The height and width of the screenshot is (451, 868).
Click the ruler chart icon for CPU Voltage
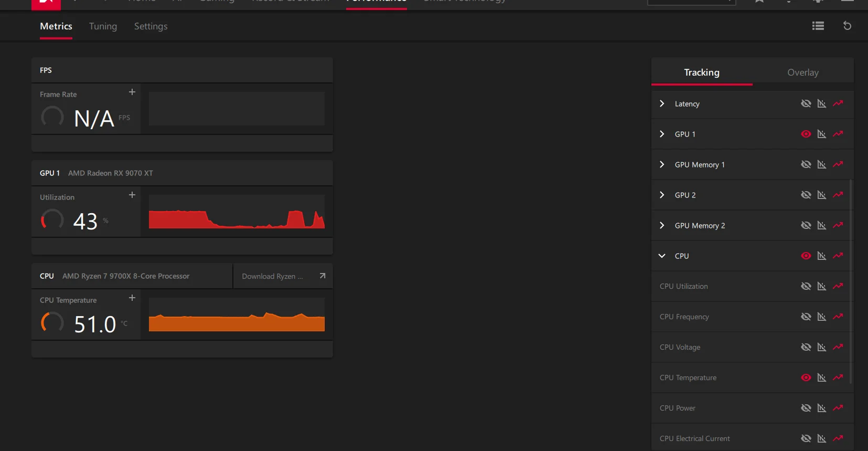(x=822, y=347)
